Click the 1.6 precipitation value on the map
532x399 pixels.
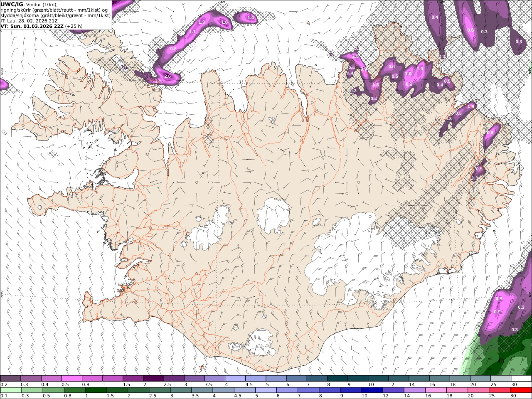pos(224,22)
